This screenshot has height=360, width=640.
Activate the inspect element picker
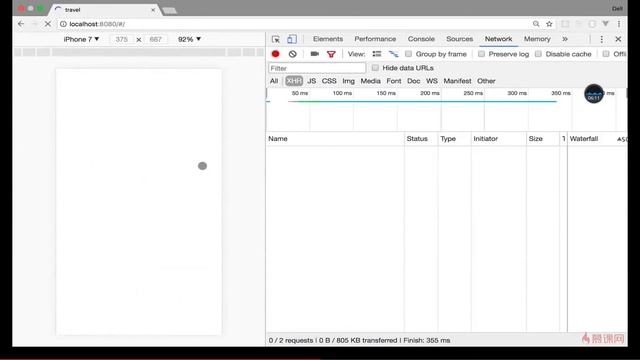(276, 39)
